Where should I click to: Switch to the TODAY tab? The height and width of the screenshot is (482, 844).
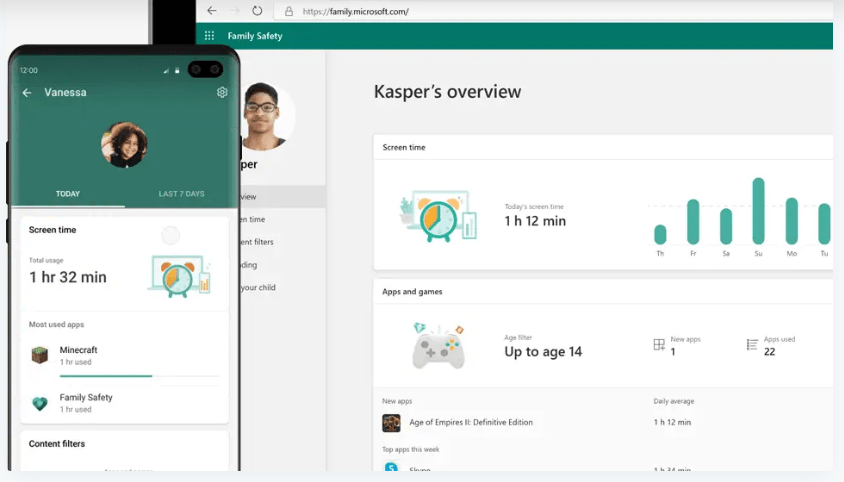click(x=68, y=194)
